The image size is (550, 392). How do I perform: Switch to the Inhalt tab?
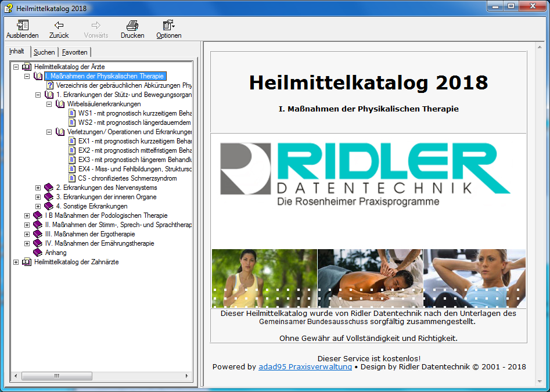(x=17, y=51)
